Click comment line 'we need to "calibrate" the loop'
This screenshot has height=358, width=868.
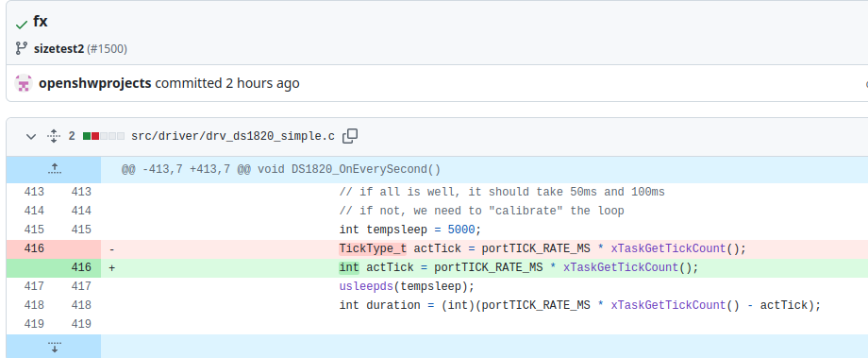[x=481, y=212]
